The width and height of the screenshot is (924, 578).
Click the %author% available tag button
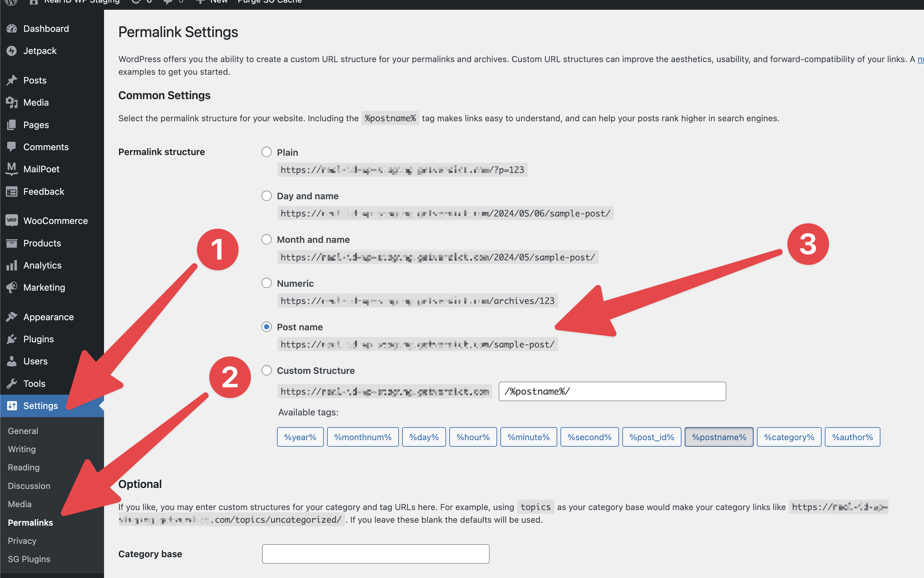(x=853, y=437)
